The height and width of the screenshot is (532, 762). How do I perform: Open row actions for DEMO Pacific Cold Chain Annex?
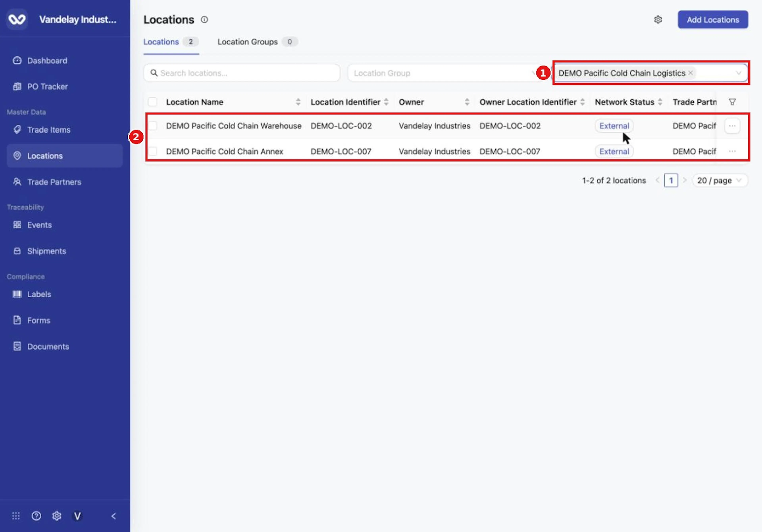click(732, 151)
